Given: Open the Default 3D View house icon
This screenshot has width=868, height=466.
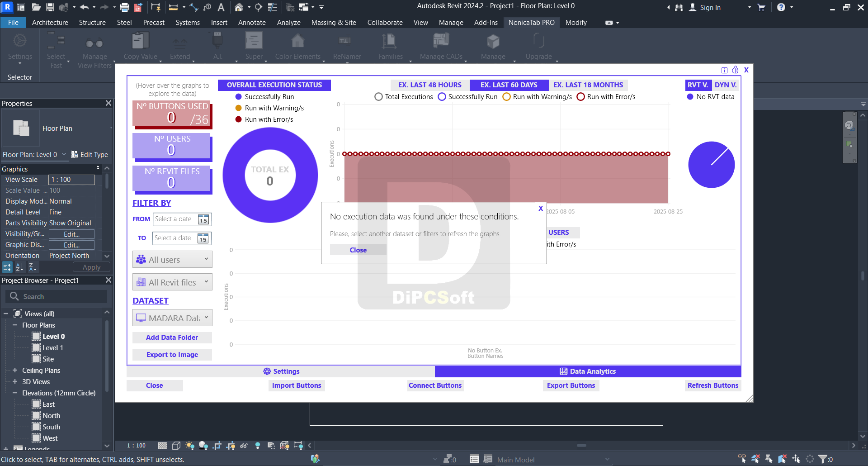Looking at the screenshot, I should [x=239, y=7].
